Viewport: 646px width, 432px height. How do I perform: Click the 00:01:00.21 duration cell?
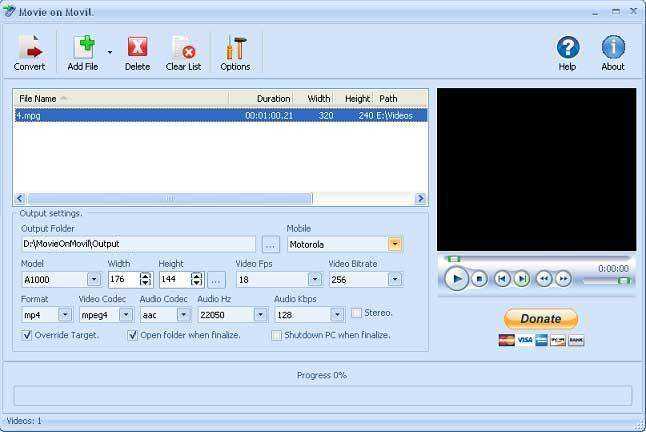point(269,116)
